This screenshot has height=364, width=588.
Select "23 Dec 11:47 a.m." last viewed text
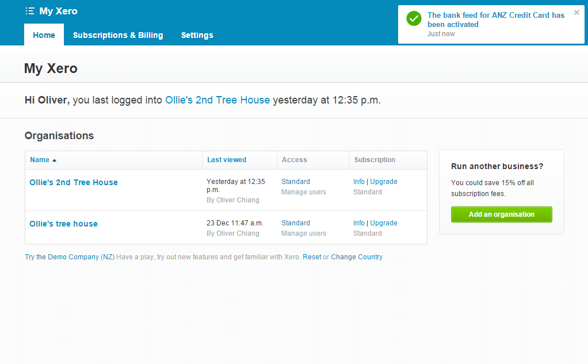click(235, 223)
